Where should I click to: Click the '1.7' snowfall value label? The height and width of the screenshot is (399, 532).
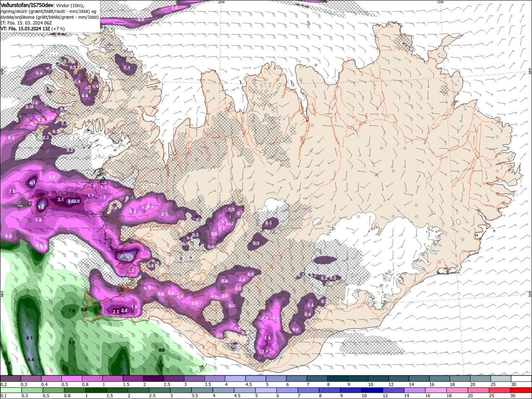point(91,196)
